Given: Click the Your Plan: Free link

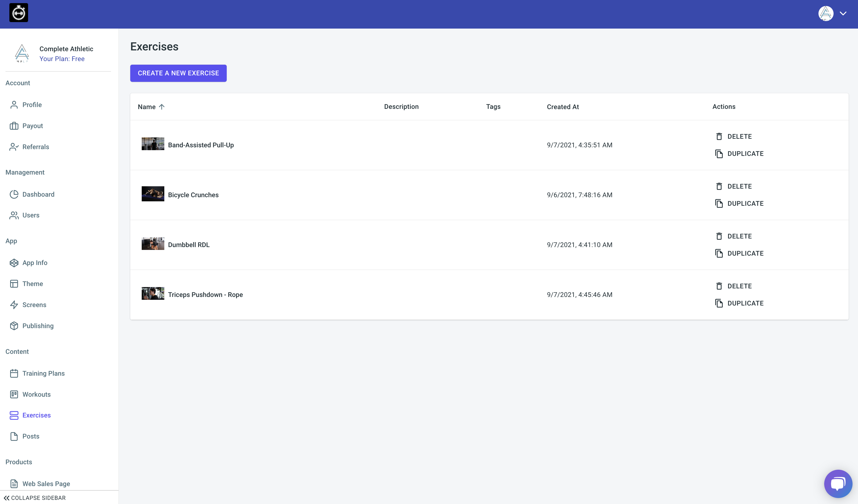Looking at the screenshot, I should click(62, 59).
